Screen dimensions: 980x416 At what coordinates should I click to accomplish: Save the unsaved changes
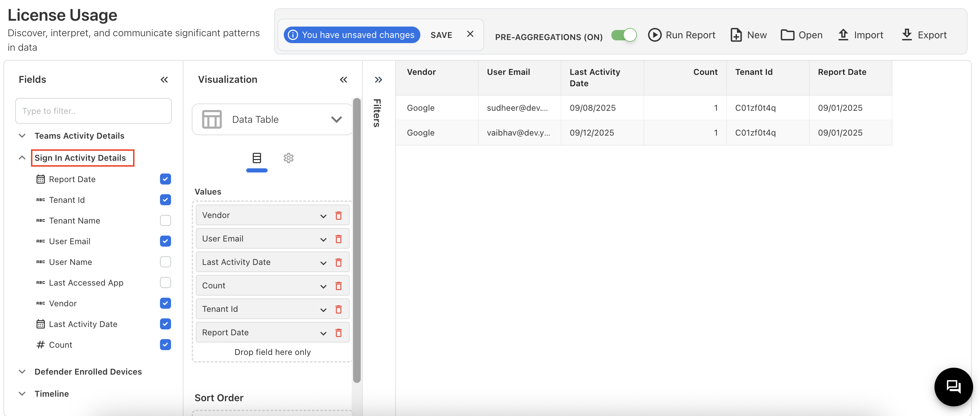441,34
